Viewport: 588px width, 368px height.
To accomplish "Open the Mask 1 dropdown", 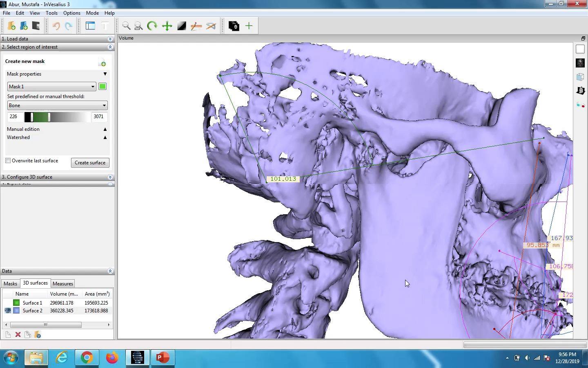I will (x=51, y=87).
